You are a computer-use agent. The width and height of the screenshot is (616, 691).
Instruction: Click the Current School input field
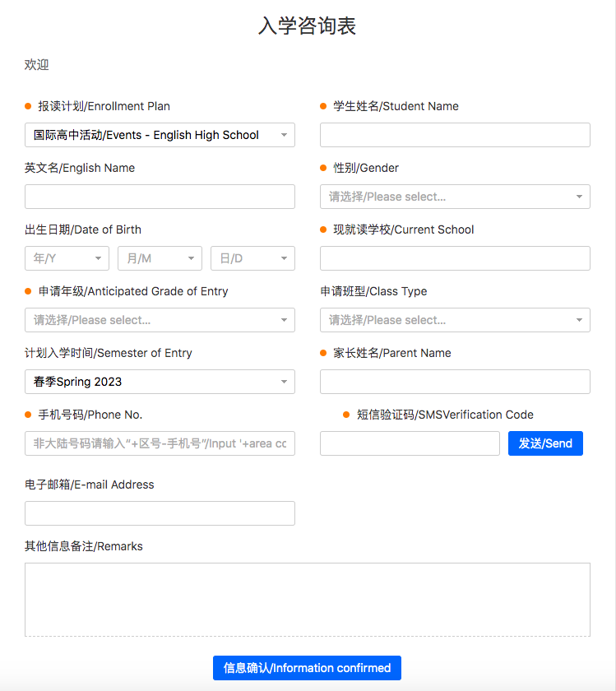(x=455, y=258)
